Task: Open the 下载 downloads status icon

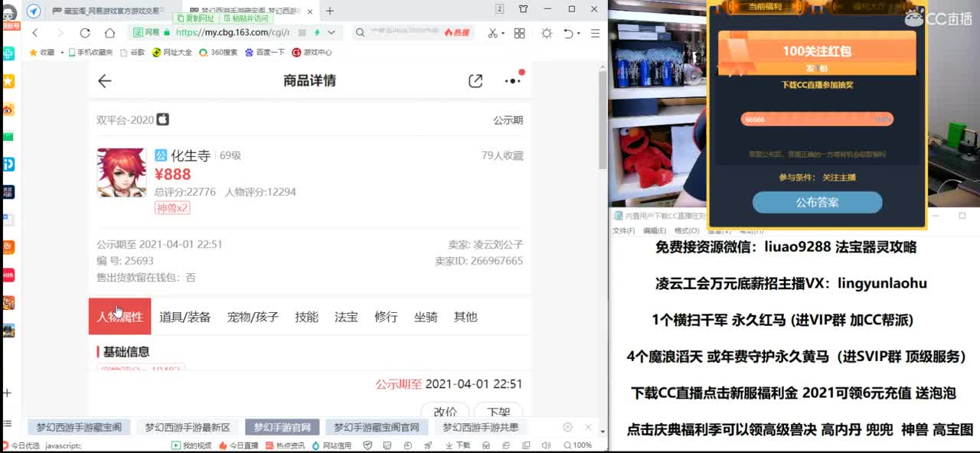Action: [459, 445]
